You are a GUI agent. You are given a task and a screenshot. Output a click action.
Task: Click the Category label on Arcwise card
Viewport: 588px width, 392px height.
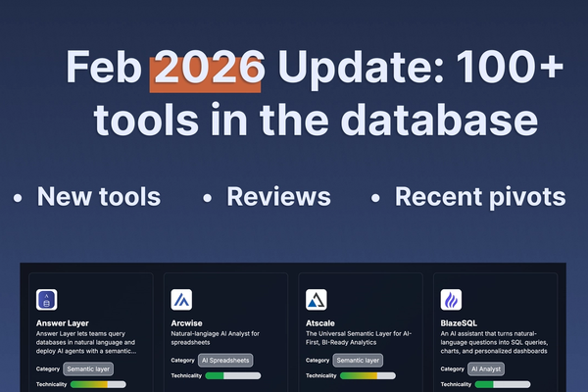[x=182, y=360]
